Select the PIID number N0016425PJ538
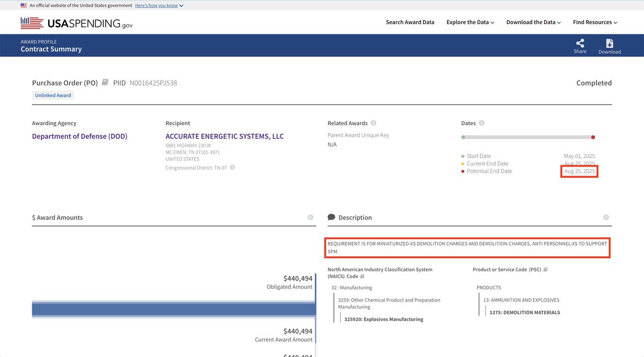The image size is (644, 357). tap(153, 83)
